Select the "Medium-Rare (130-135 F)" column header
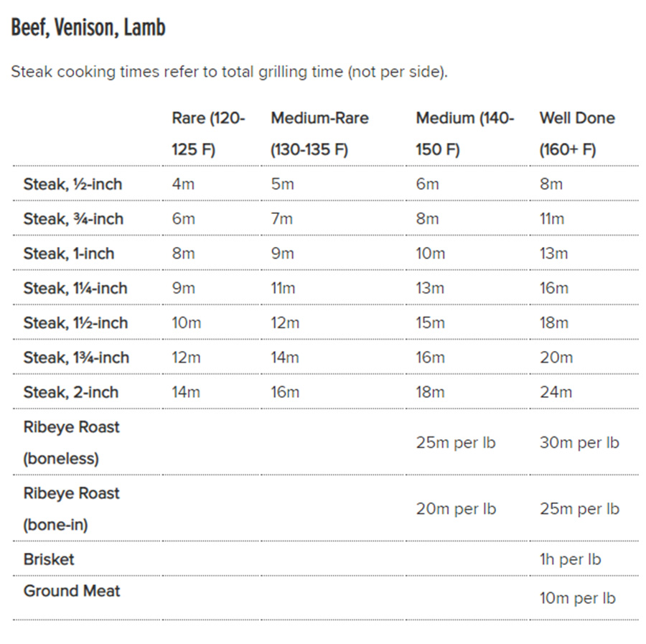646x644 pixels. click(x=319, y=134)
